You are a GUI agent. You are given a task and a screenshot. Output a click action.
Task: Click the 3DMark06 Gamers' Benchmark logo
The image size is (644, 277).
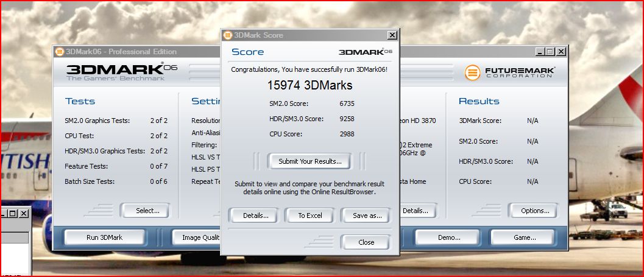[121, 72]
